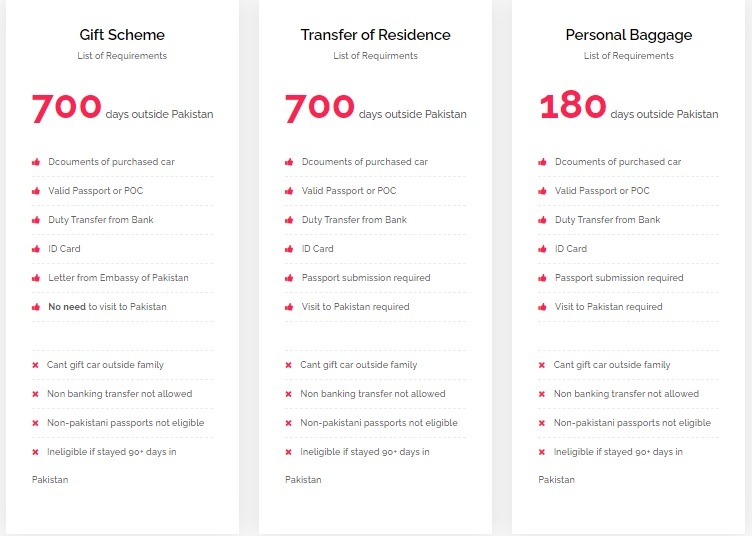Click thumbs-up icon next to No need to visit
752x536 pixels.
point(36,307)
